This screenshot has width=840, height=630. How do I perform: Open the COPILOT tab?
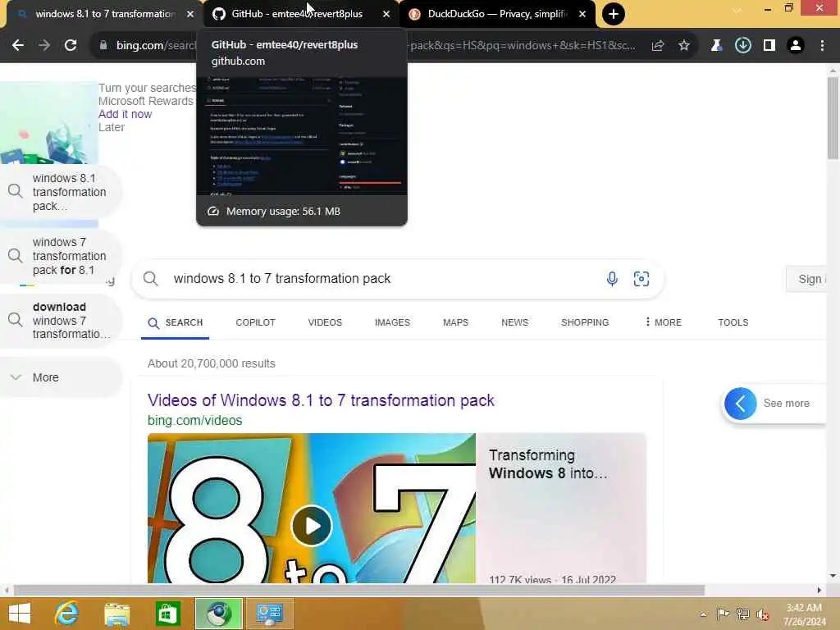(256, 322)
